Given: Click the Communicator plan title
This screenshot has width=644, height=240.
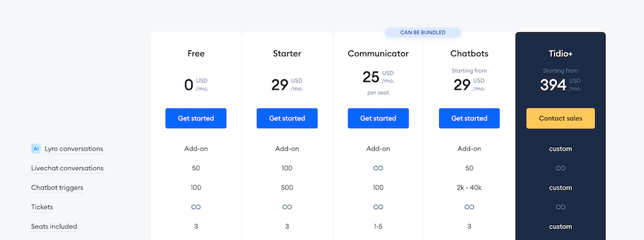Looking at the screenshot, I should (x=378, y=54).
